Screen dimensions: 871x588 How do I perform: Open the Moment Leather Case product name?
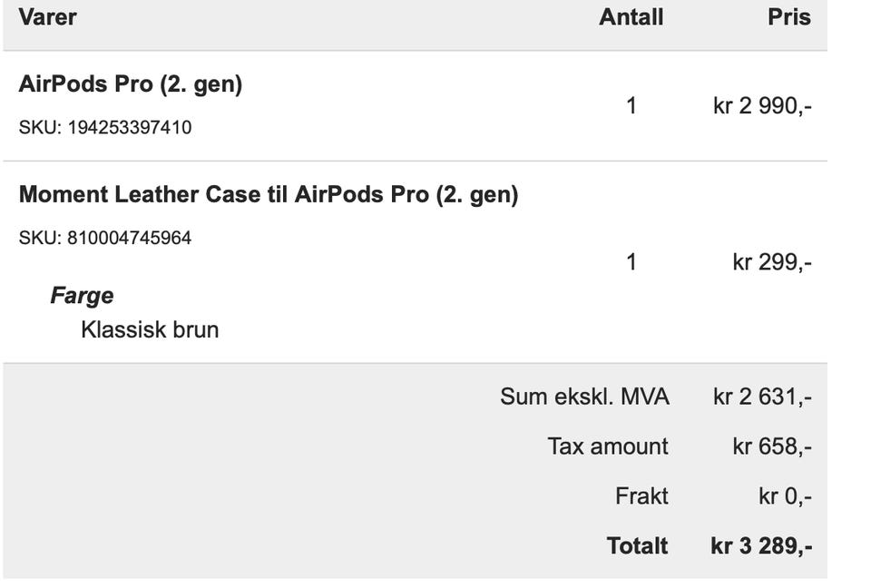(269, 194)
